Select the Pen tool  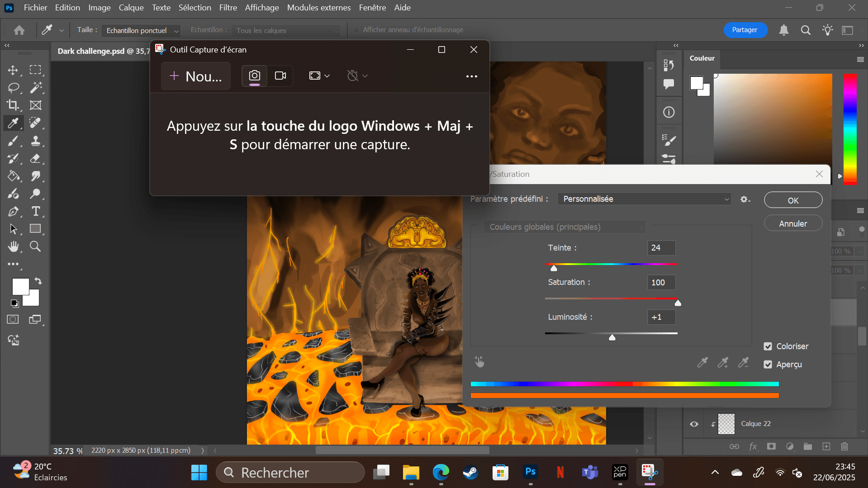pyautogui.click(x=13, y=211)
